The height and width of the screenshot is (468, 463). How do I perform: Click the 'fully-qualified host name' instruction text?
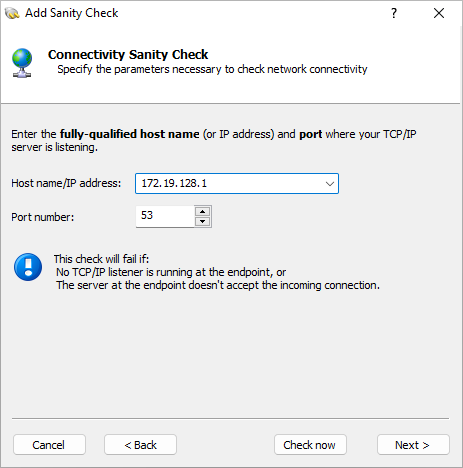click(129, 134)
